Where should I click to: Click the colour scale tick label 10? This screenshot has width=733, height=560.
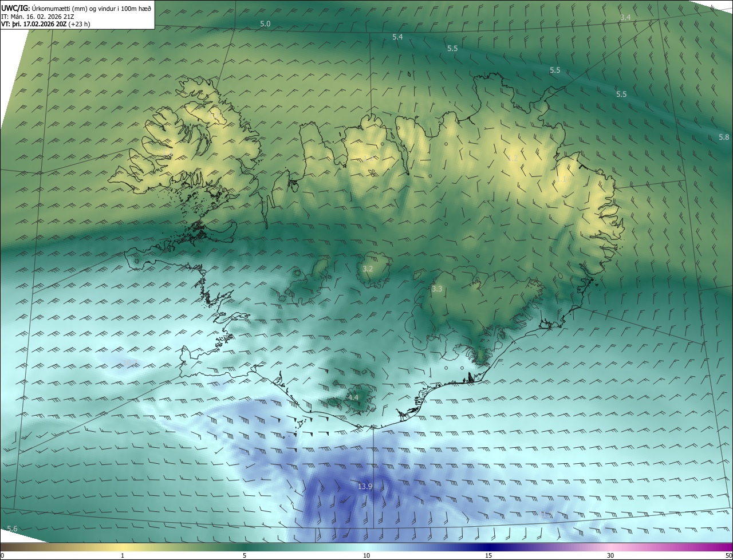point(366,555)
